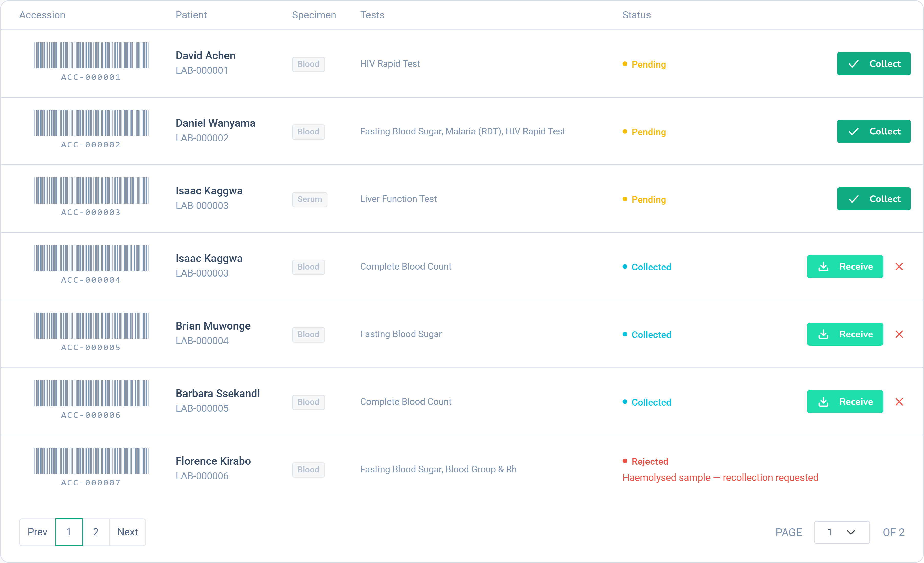Click the Tests column header
The image size is (924, 563).
[372, 15]
